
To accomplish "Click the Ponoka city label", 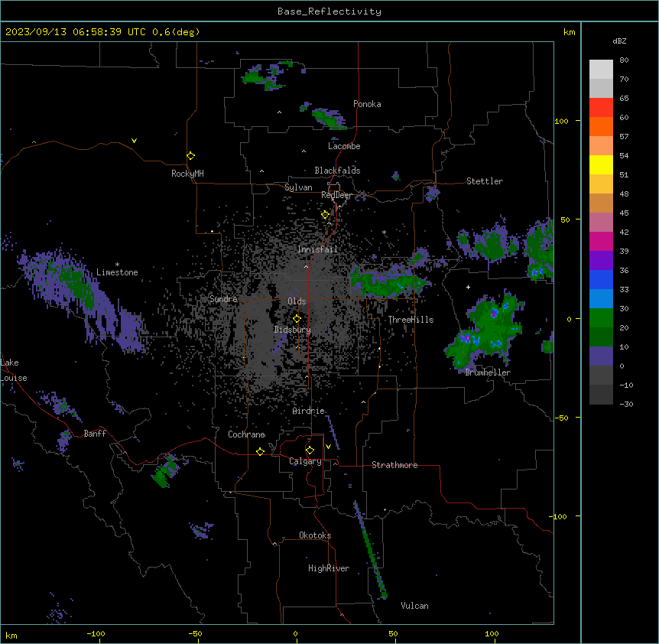I will pyautogui.click(x=367, y=104).
